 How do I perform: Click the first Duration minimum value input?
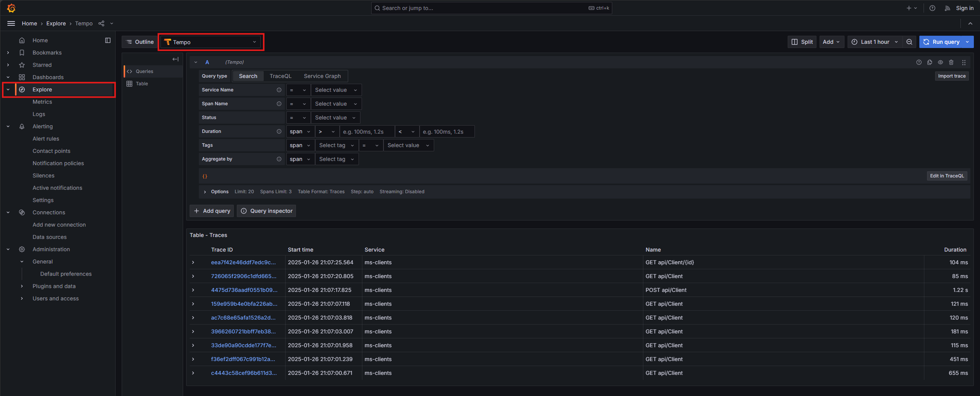pos(367,131)
